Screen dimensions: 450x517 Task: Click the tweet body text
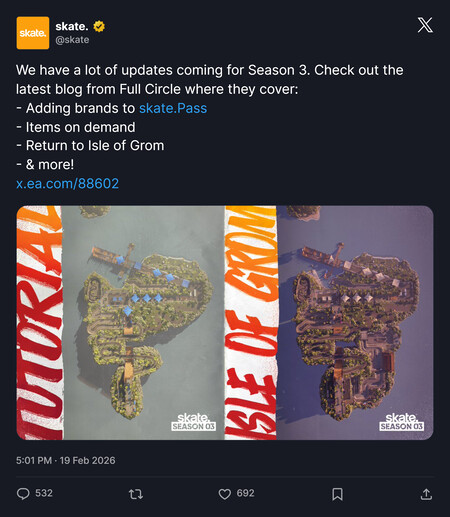[210, 117]
